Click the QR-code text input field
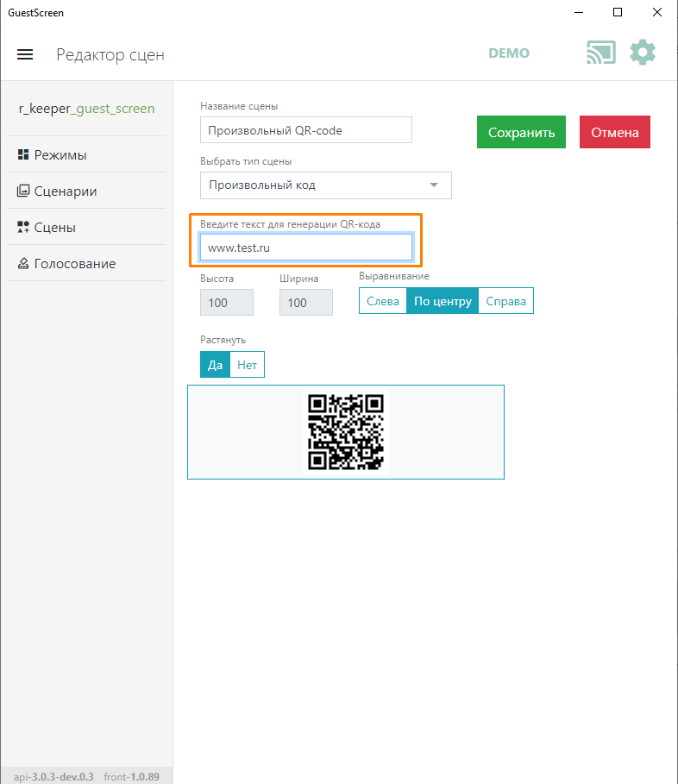This screenshot has width=678, height=784. coord(305,248)
